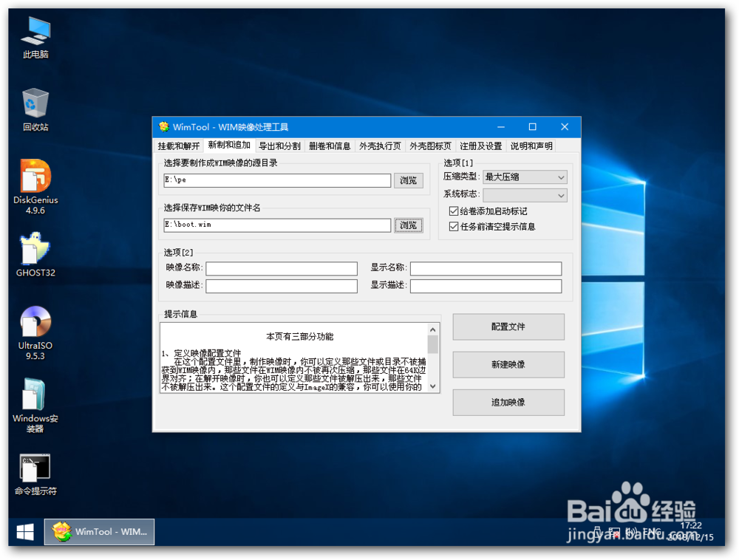Click 浏览 button for source directory
The height and width of the screenshot is (560, 739).
(408, 180)
